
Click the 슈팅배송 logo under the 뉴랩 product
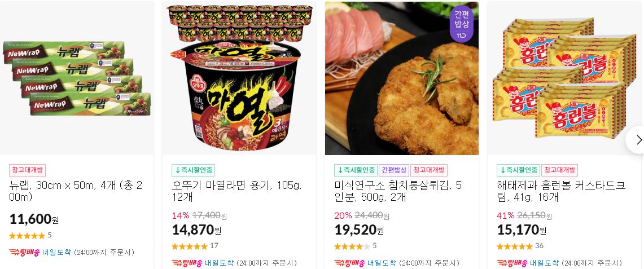pos(24,252)
